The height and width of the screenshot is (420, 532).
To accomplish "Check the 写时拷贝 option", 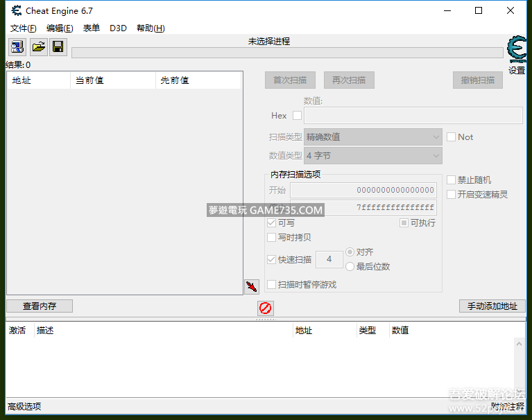I will (271, 238).
